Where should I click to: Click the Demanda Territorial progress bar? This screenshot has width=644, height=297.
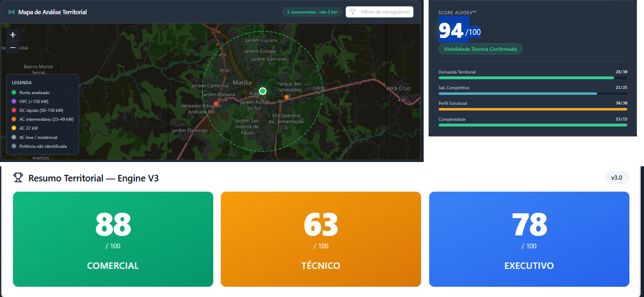[x=533, y=78]
